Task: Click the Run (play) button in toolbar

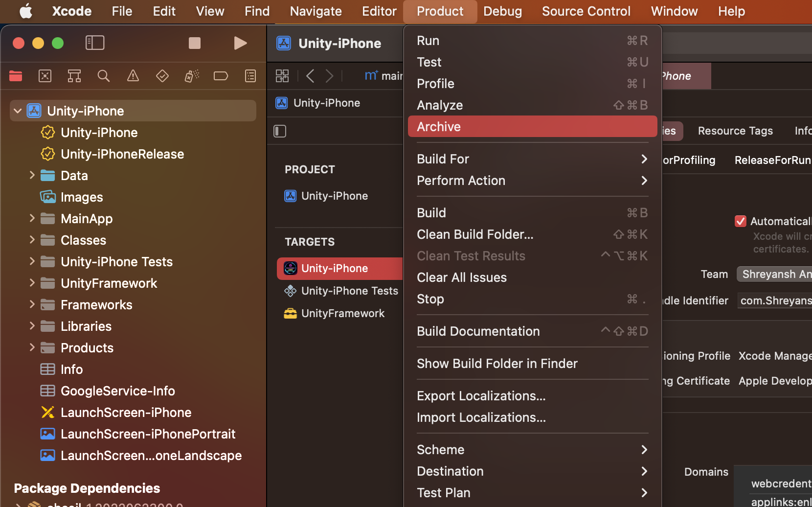Action: tap(240, 43)
